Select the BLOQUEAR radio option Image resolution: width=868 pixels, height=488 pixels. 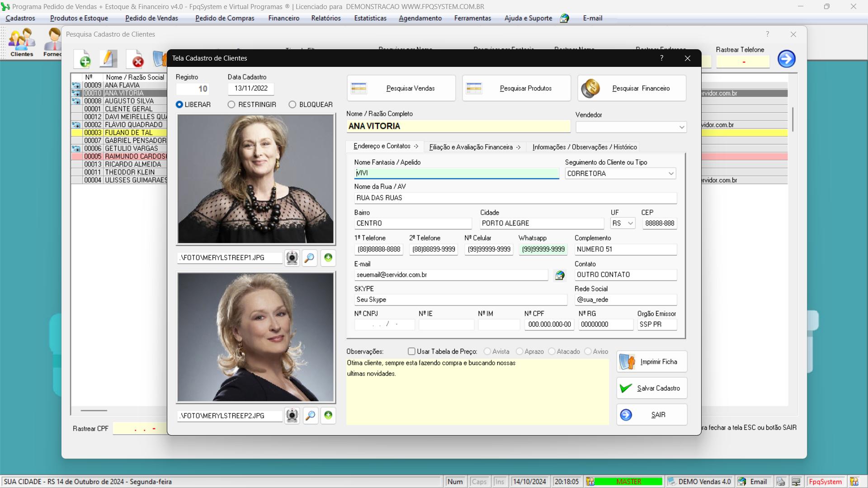pyautogui.click(x=292, y=105)
